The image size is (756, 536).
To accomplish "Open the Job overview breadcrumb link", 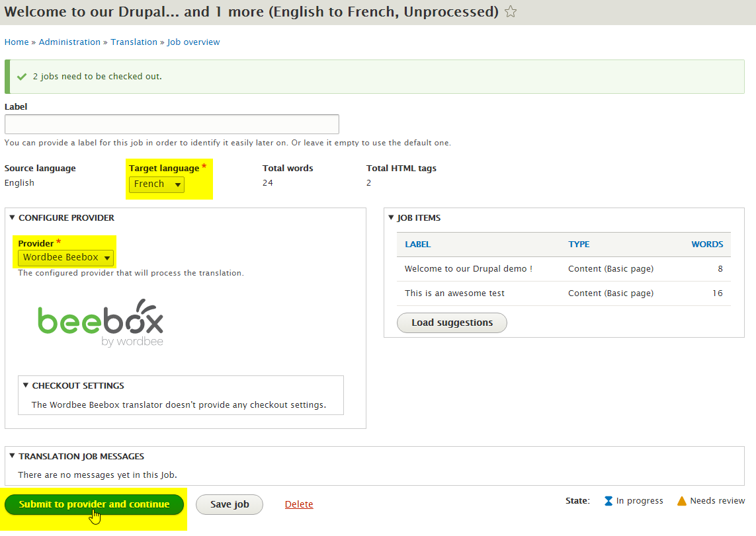I will (193, 42).
